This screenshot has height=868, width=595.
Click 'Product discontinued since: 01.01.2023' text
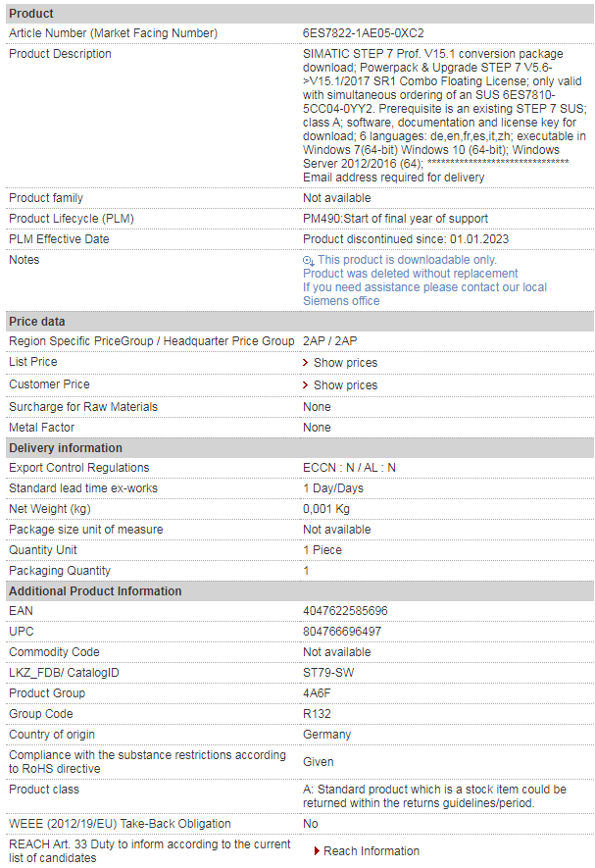coord(406,239)
